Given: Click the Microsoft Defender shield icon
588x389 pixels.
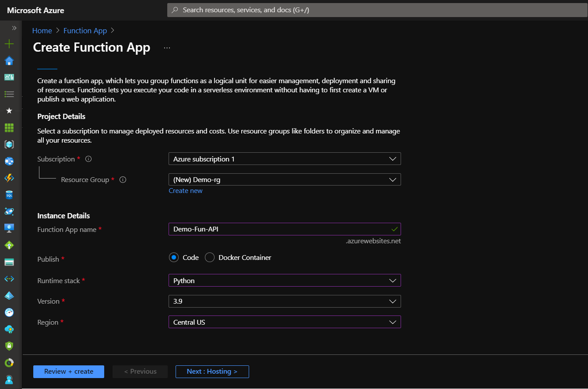Looking at the screenshot, I should tap(9, 346).
